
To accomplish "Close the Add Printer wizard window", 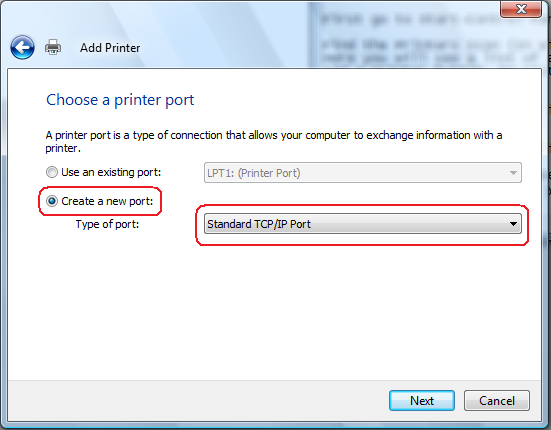I will (x=521, y=9).
